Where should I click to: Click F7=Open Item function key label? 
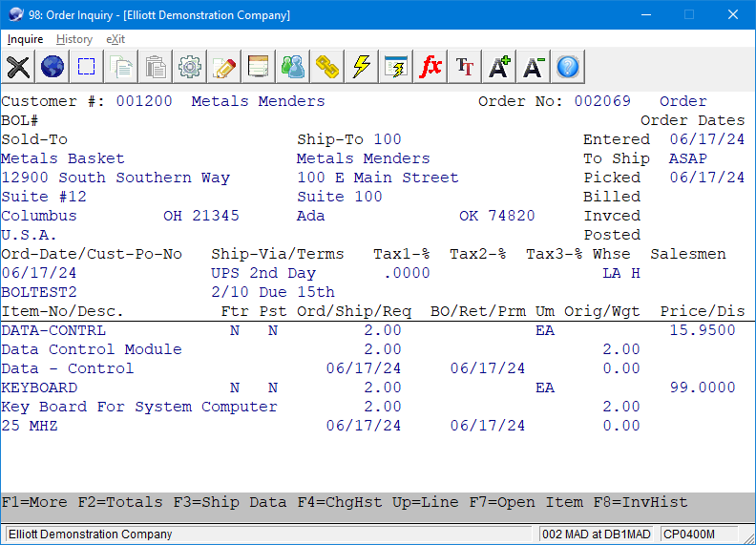[x=526, y=502]
